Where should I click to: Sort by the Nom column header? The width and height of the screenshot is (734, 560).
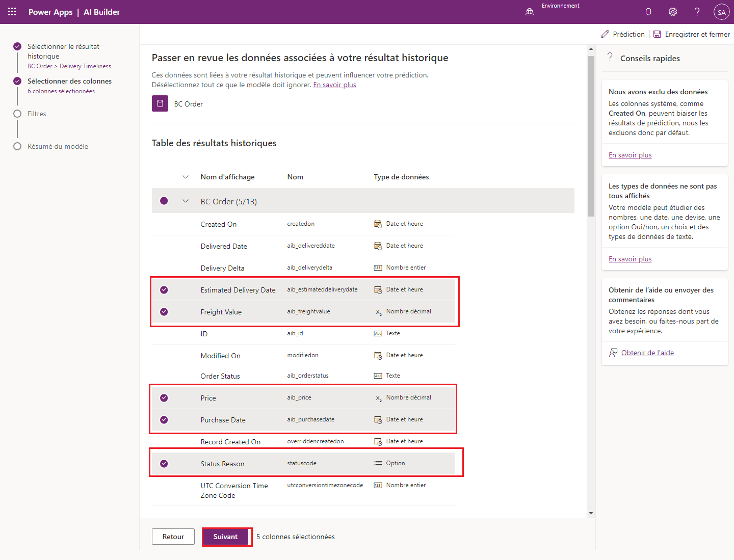295,177
